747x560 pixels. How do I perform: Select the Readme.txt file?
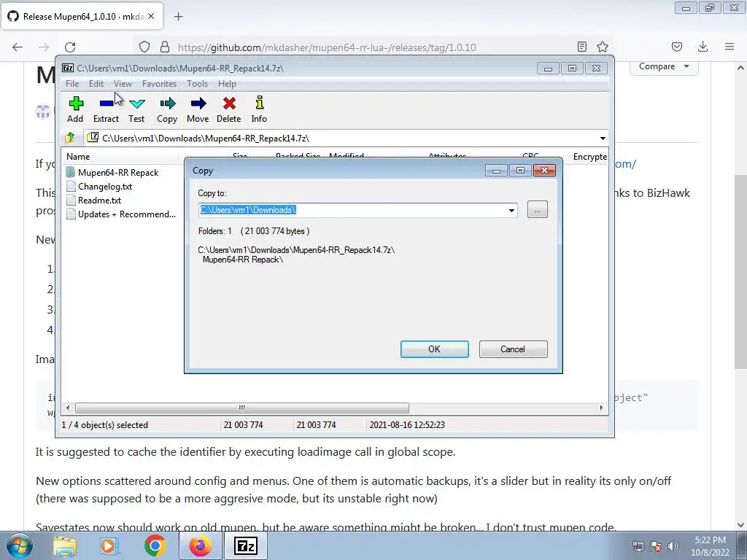pos(99,201)
